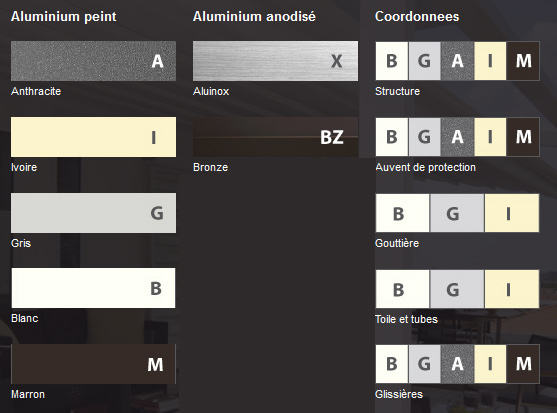This screenshot has height=413, width=557.
Task: Select the Anthracite painted aluminium swatch
Action: pos(93,61)
